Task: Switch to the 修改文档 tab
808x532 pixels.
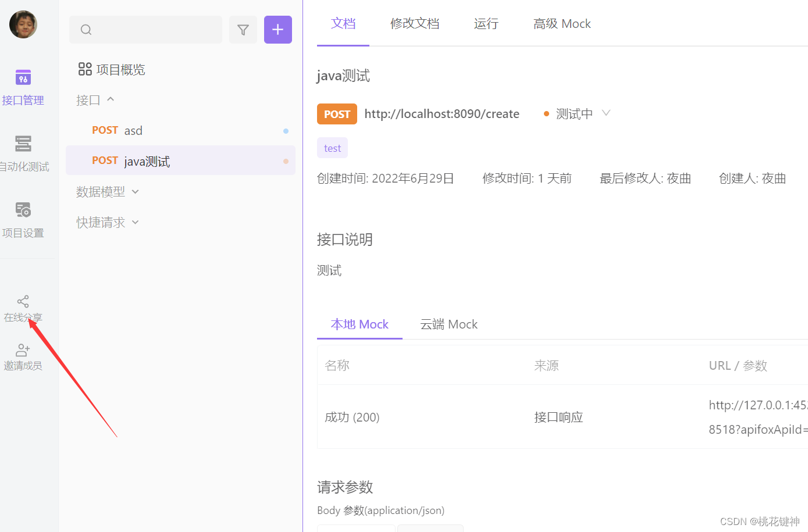Action: pyautogui.click(x=415, y=24)
